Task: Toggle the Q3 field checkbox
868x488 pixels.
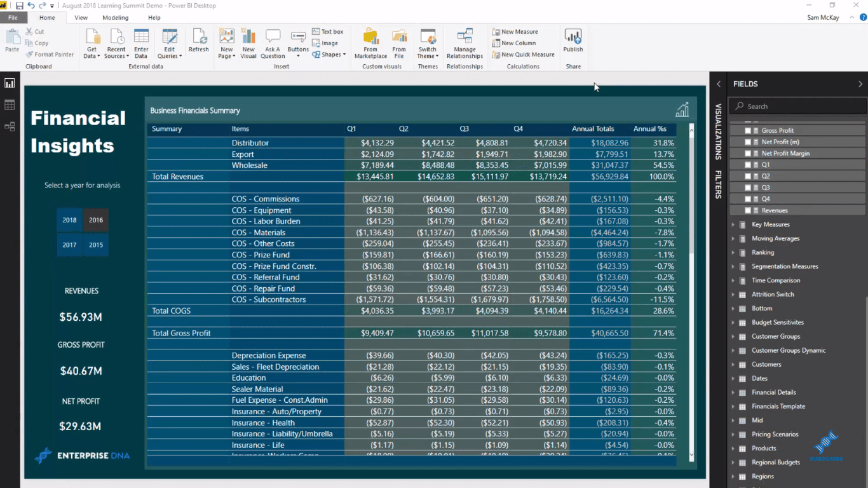Action: [748, 187]
